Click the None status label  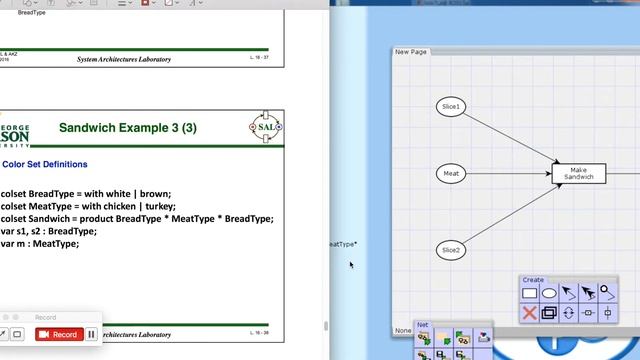(x=403, y=331)
